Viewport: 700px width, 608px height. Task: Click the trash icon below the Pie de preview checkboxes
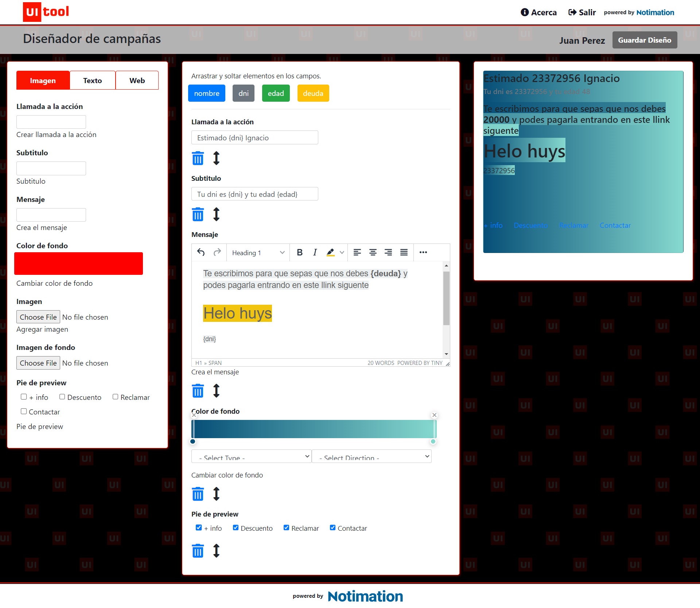coord(198,551)
